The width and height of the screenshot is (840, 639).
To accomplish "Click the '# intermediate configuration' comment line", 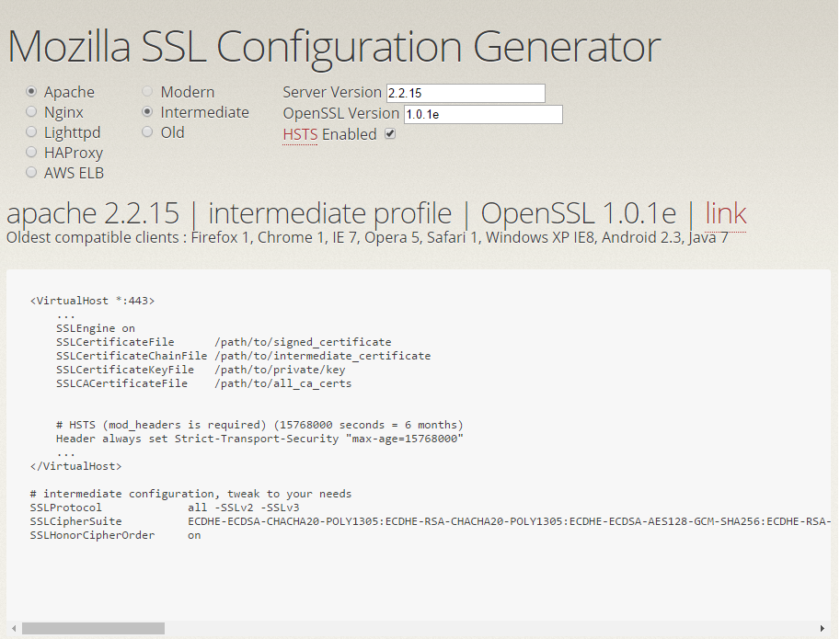I will click(x=190, y=494).
